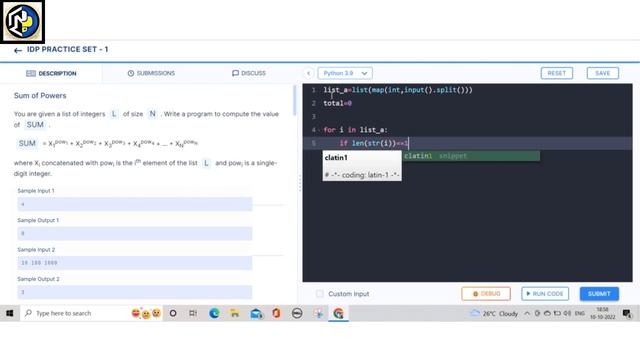640x360 pixels.
Task: Click the total=0 code line
Action: (x=338, y=103)
